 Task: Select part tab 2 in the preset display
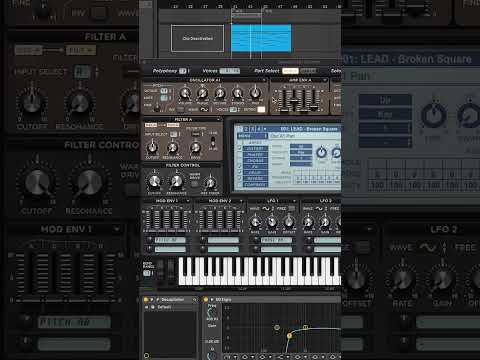coord(247,129)
